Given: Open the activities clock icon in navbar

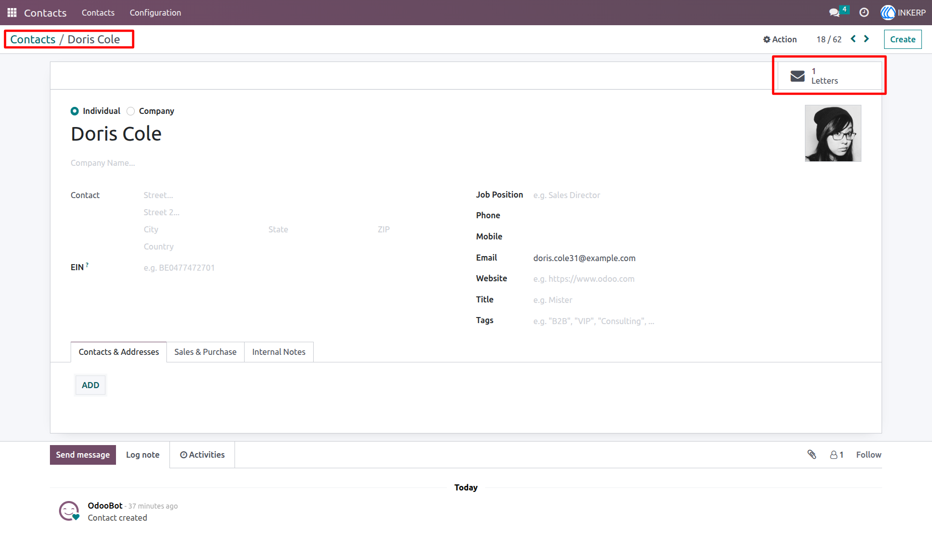Looking at the screenshot, I should pyautogui.click(x=864, y=13).
